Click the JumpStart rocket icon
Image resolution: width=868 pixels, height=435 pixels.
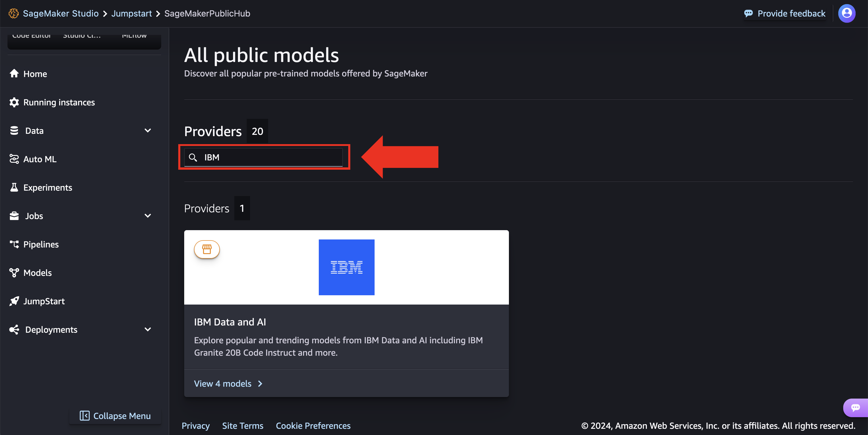(x=14, y=301)
